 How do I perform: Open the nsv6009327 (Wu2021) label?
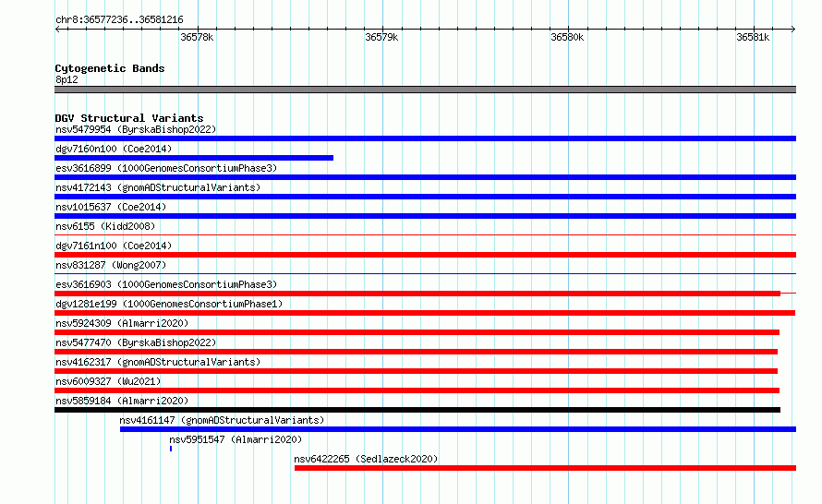pos(108,381)
